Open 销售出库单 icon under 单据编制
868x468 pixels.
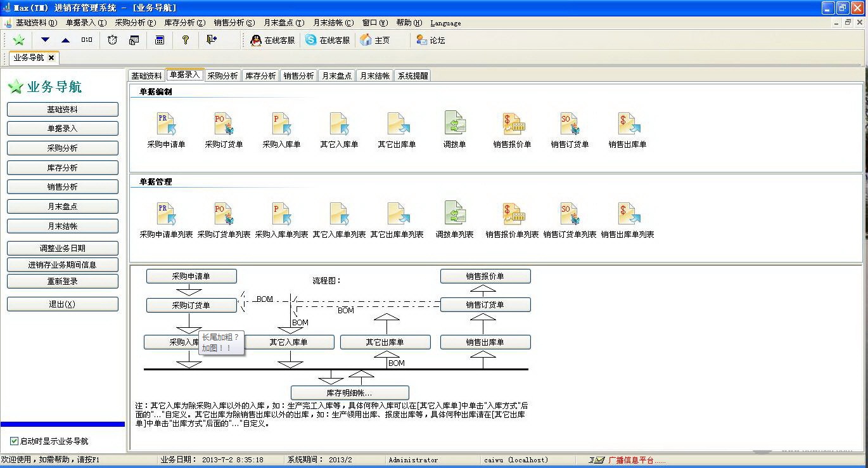click(628, 124)
